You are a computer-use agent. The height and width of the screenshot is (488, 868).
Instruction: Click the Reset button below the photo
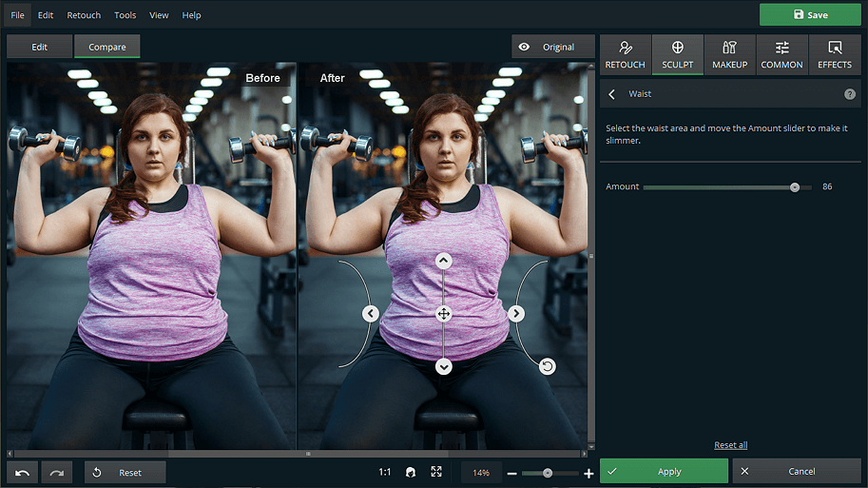(x=125, y=473)
